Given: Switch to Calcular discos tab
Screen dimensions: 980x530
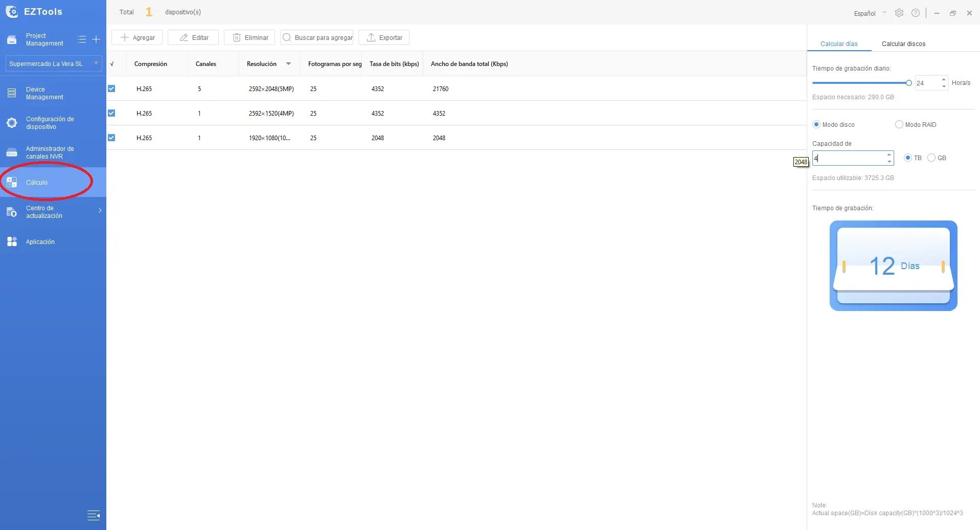Looking at the screenshot, I should pyautogui.click(x=903, y=43).
